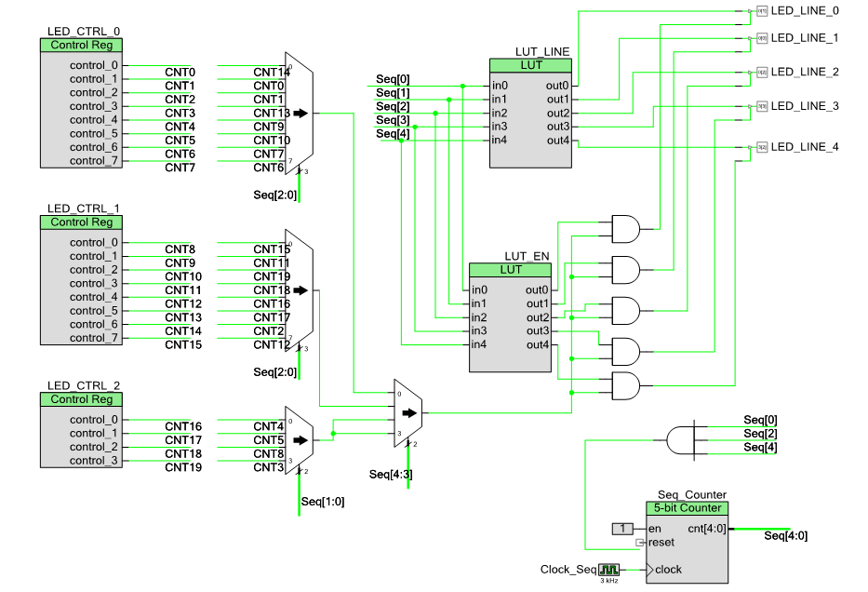
Task: Select the LUT_EN LUT component header
Action: [511, 270]
